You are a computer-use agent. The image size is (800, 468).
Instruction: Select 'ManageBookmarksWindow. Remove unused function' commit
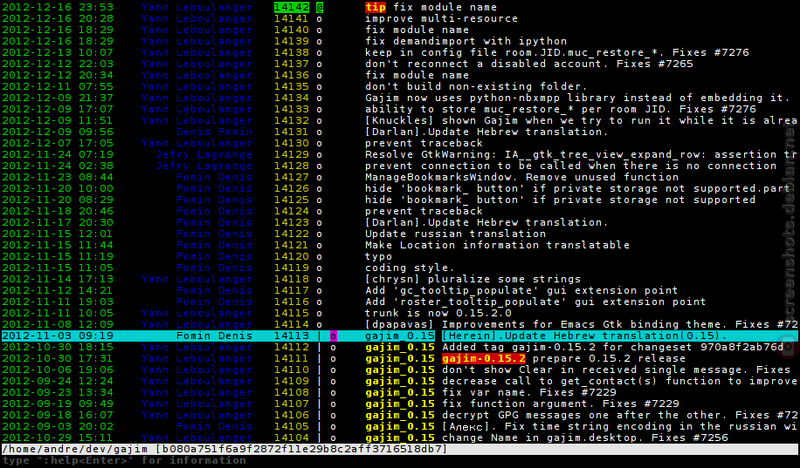[x=522, y=177]
